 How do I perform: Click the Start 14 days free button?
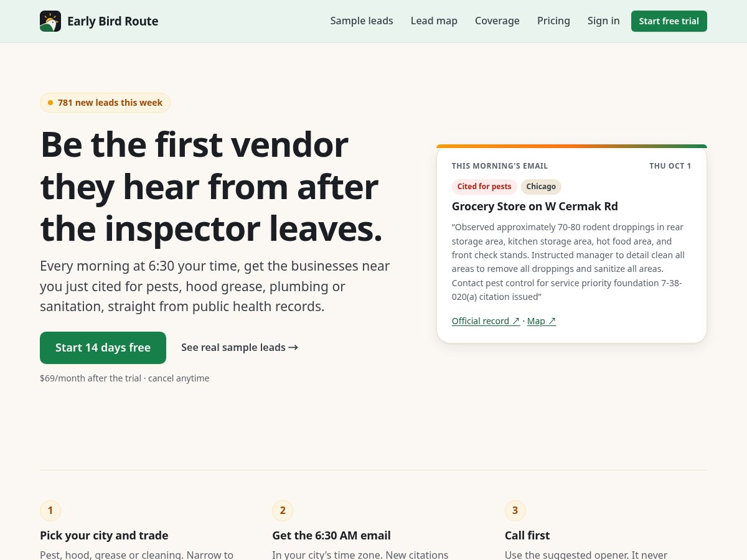pyautogui.click(x=103, y=348)
